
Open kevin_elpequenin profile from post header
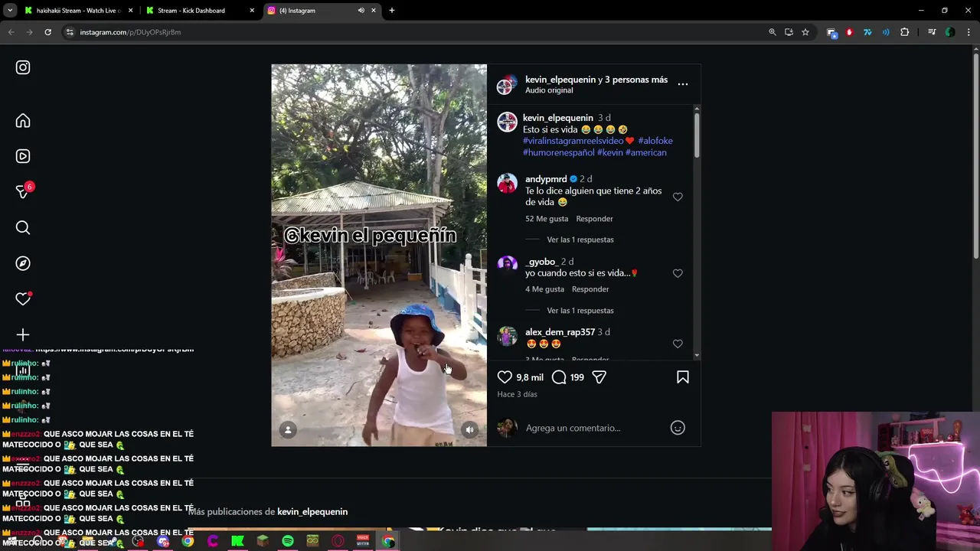click(x=560, y=80)
